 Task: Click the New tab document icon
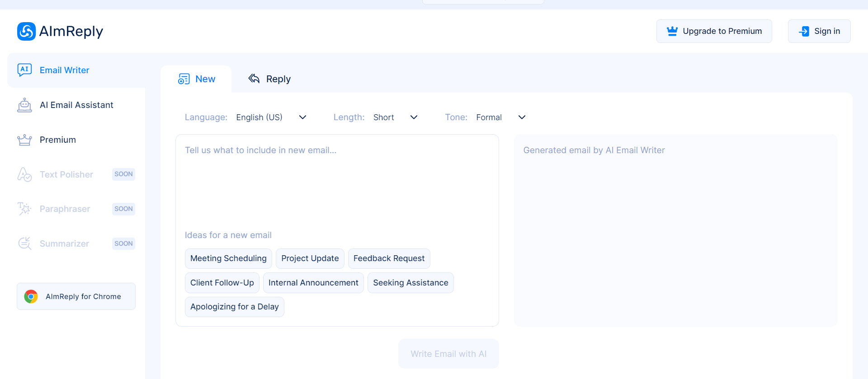[184, 79]
